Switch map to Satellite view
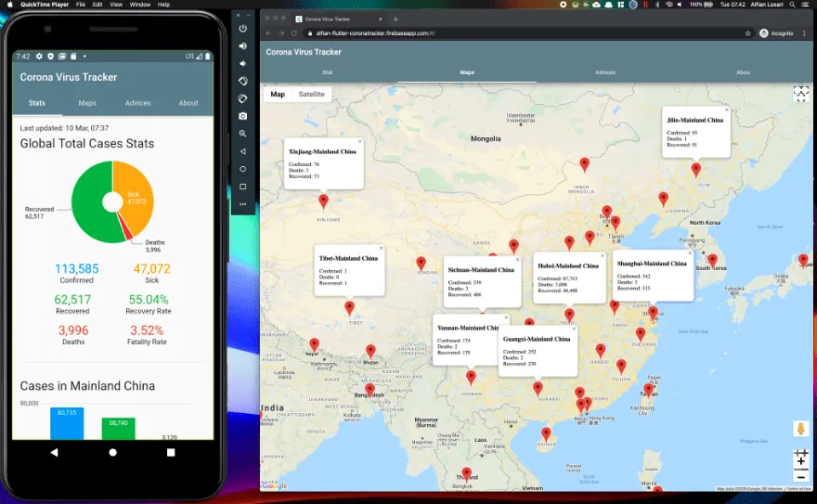The width and height of the screenshot is (817, 504). pos(311,95)
